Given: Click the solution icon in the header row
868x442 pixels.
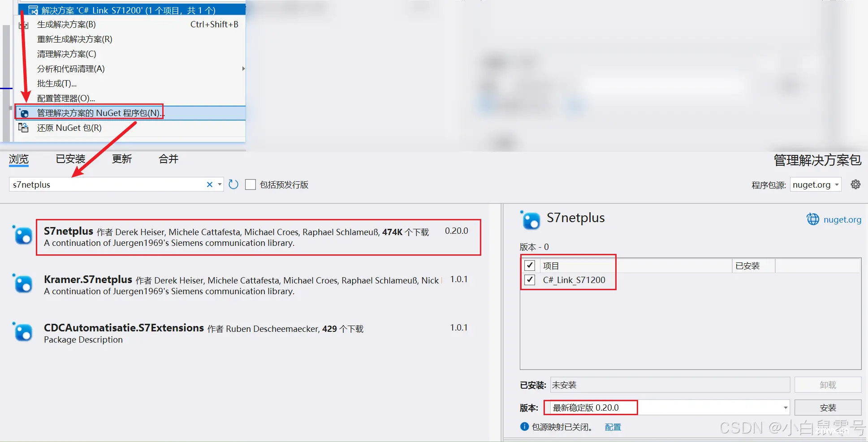Looking at the screenshot, I should (x=33, y=10).
